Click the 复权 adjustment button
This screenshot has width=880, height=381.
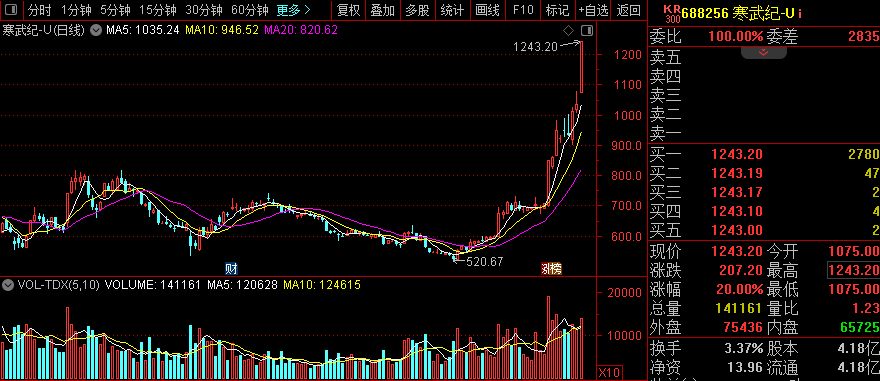coord(348,10)
